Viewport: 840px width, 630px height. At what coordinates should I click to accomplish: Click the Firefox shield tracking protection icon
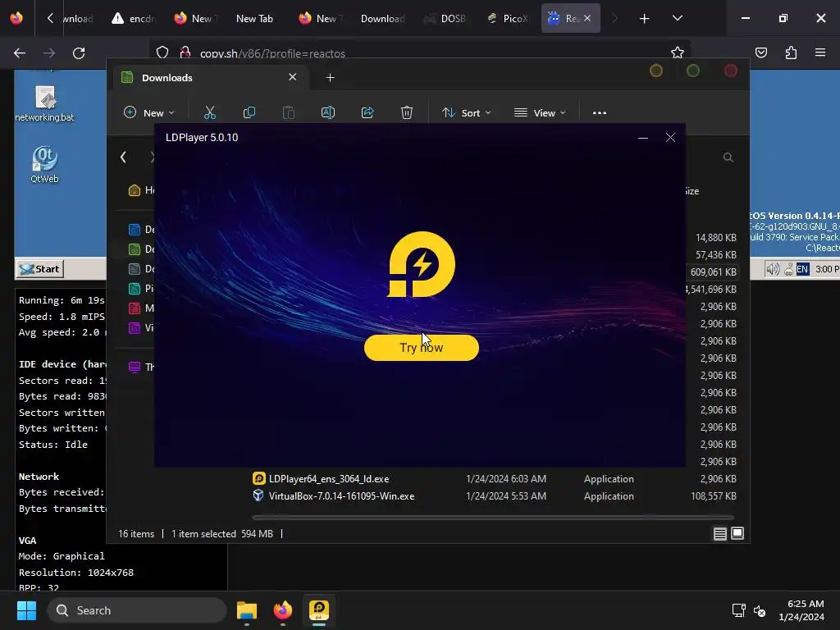(162, 52)
